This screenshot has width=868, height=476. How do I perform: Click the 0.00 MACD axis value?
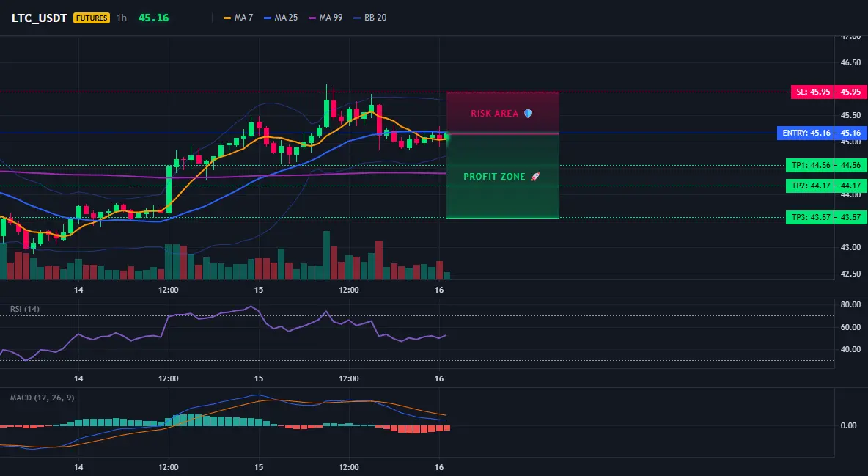coord(849,425)
